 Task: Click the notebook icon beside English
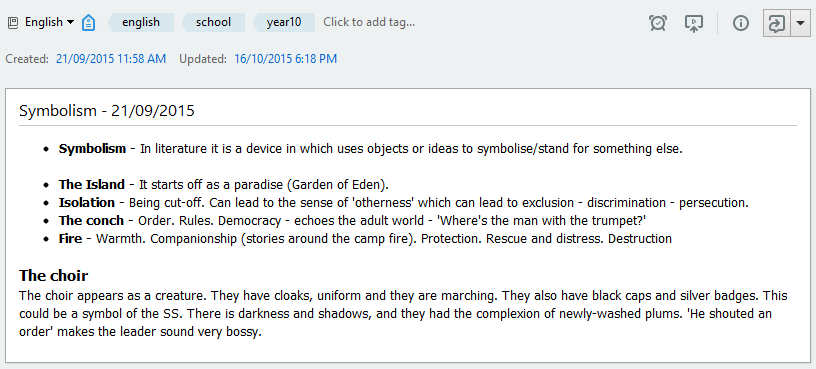pyautogui.click(x=14, y=22)
